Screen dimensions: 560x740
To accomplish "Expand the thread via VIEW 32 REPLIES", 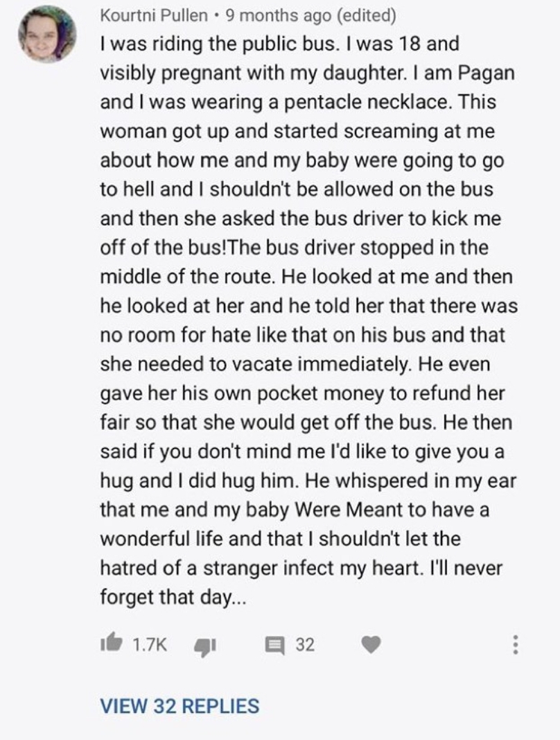I will (x=180, y=706).
